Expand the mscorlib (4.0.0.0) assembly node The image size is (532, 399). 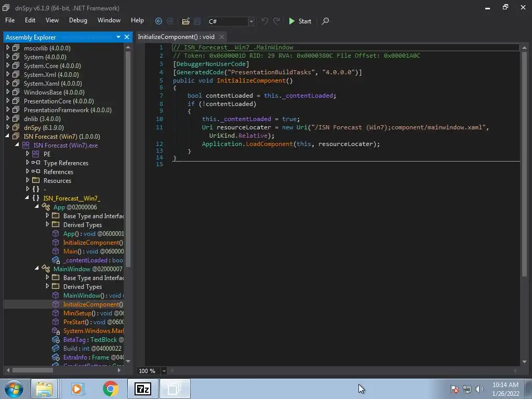(x=8, y=48)
